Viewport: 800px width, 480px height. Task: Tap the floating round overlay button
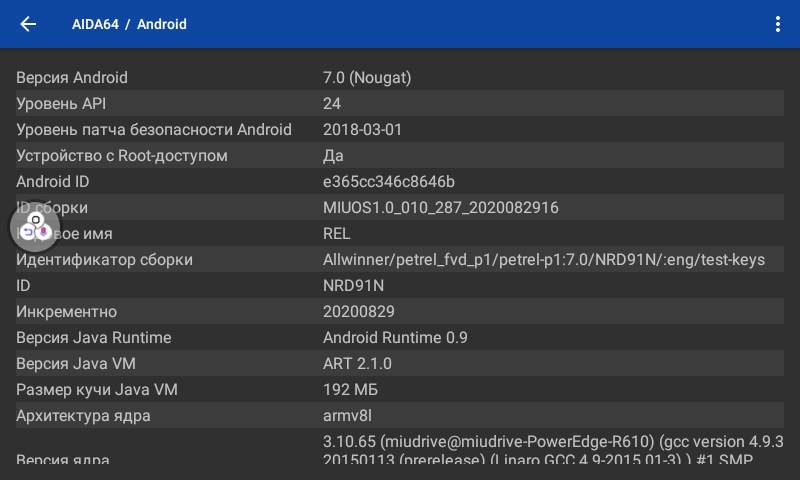pos(35,226)
